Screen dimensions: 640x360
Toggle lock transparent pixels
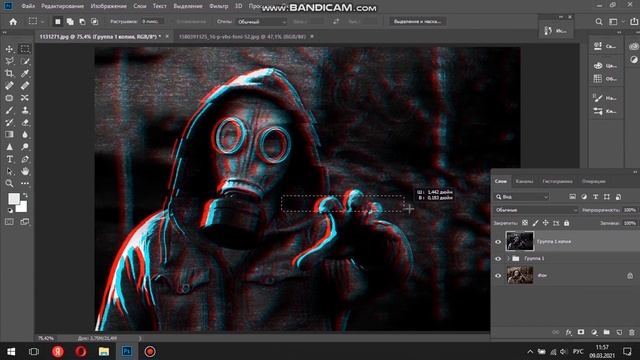pos(525,223)
